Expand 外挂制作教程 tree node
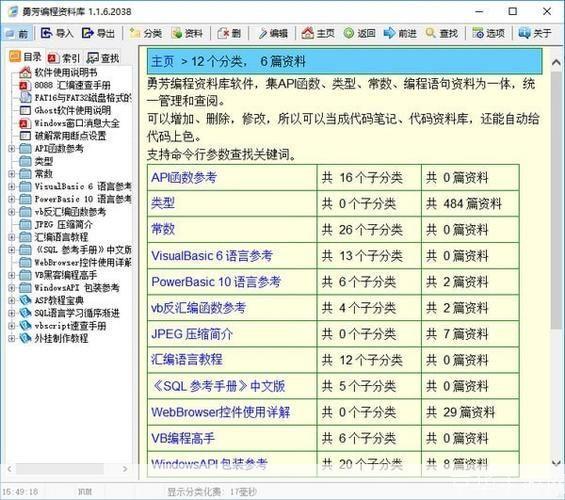 pos(12,338)
